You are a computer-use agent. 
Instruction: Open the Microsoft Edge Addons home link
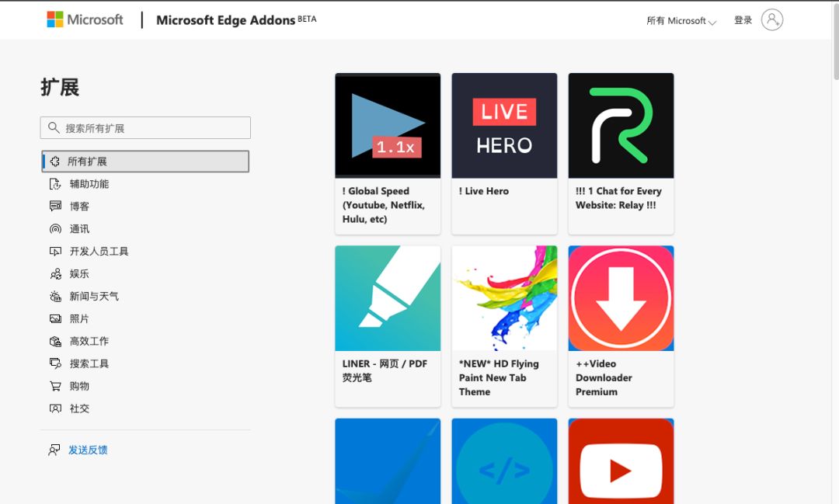pos(236,19)
